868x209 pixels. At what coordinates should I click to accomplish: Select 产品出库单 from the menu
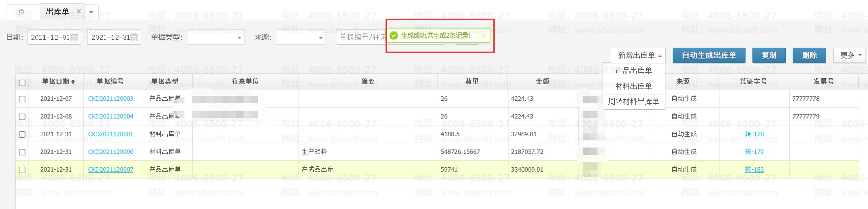coord(633,71)
